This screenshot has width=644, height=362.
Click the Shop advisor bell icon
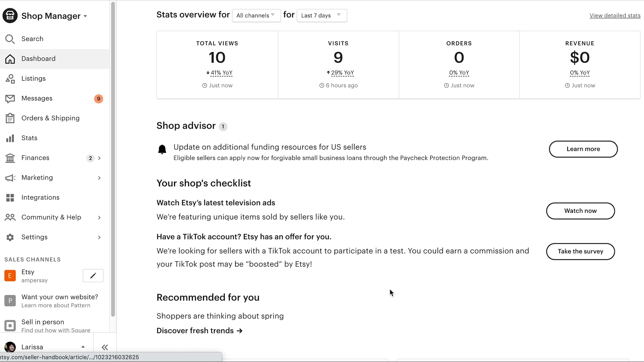pyautogui.click(x=162, y=149)
